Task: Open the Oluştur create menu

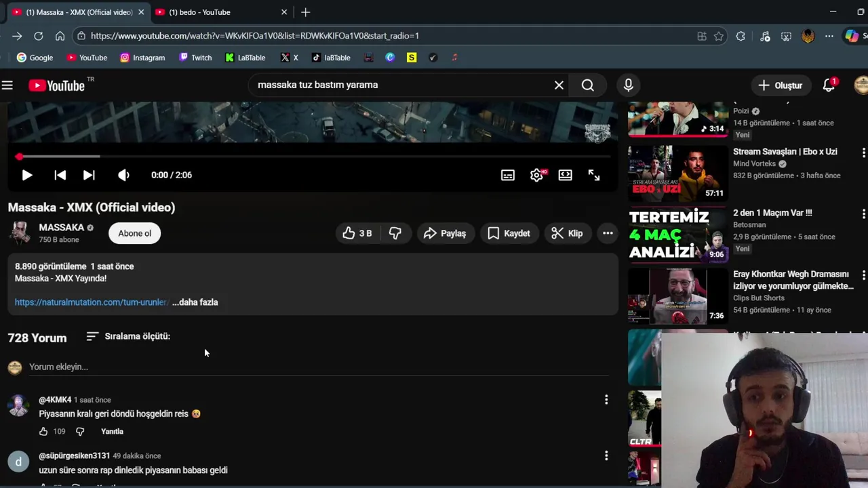Action: 781,85
